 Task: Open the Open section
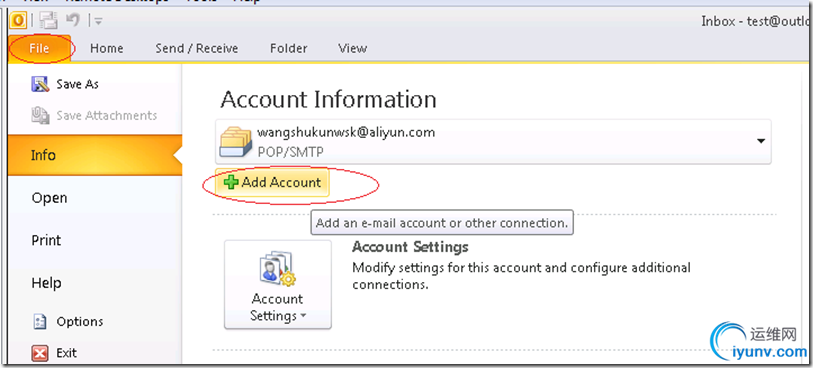(x=49, y=198)
